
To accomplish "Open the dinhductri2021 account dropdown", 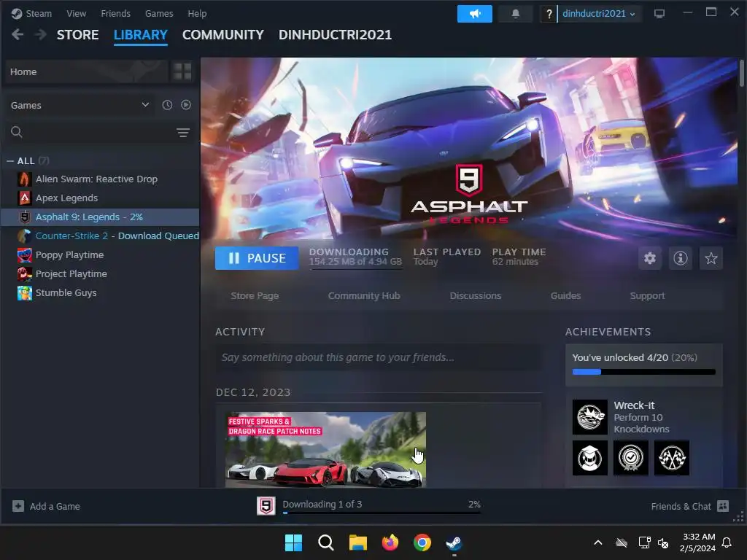I will tap(598, 14).
